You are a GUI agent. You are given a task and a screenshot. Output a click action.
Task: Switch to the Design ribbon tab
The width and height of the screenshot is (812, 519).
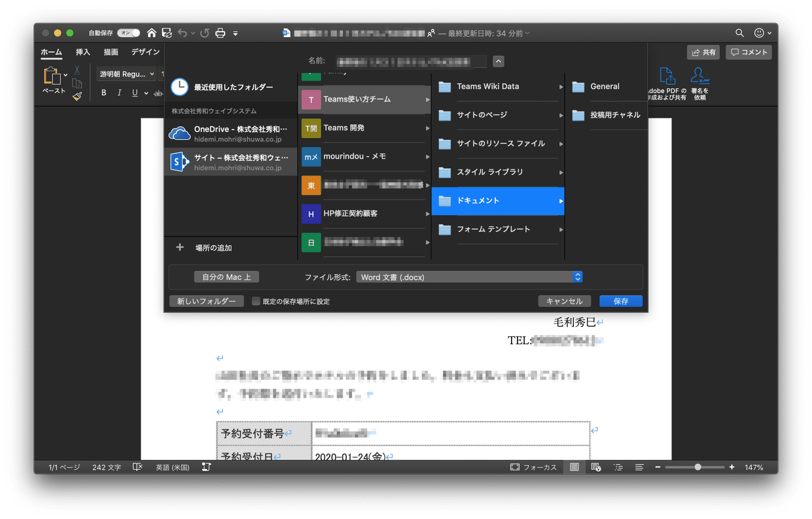pos(145,52)
